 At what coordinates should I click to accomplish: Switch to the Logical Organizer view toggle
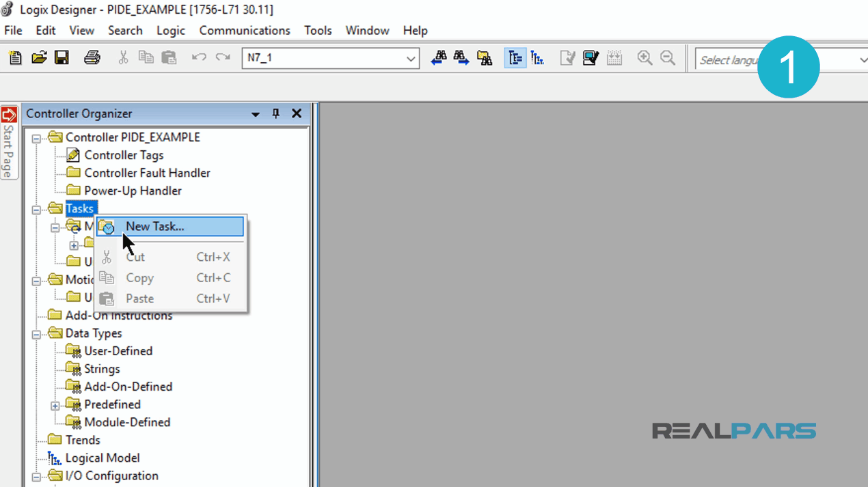point(538,58)
